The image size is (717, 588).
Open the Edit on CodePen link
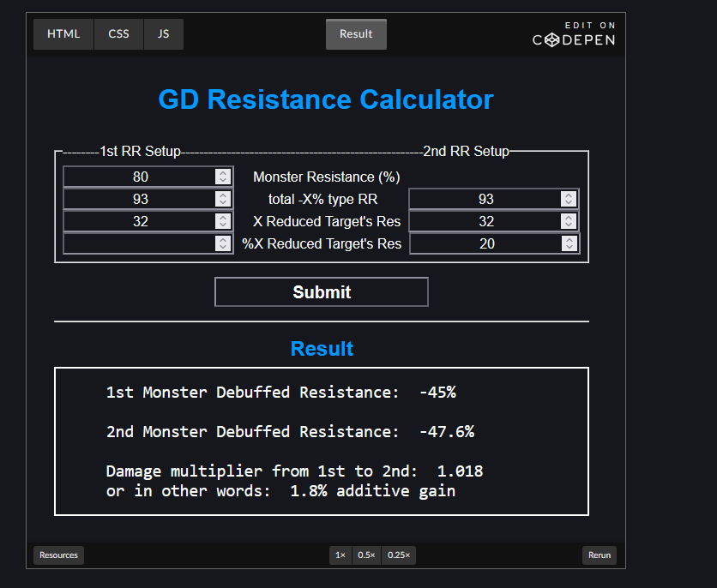[574, 34]
